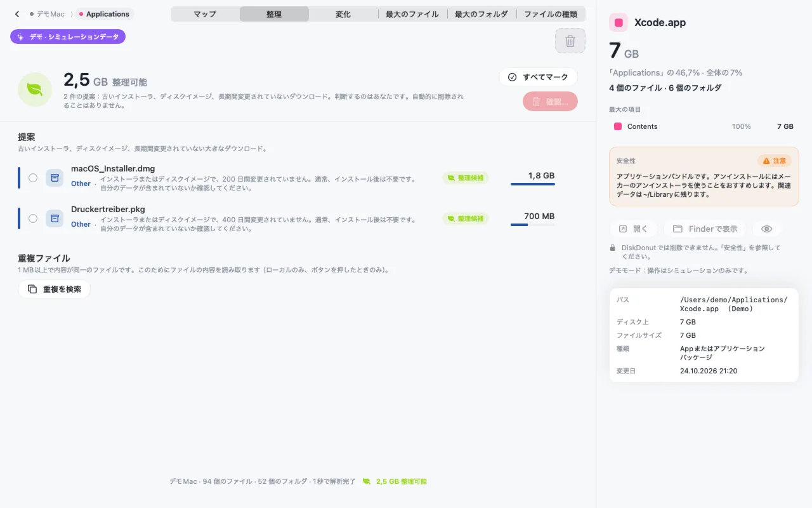Click the 1,8 GB size bar
This screenshot has width=812, height=508.
coord(533,184)
